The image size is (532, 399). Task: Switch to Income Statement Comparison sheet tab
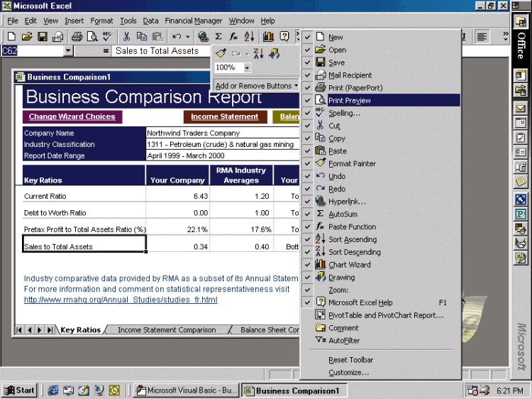tap(167, 330)
